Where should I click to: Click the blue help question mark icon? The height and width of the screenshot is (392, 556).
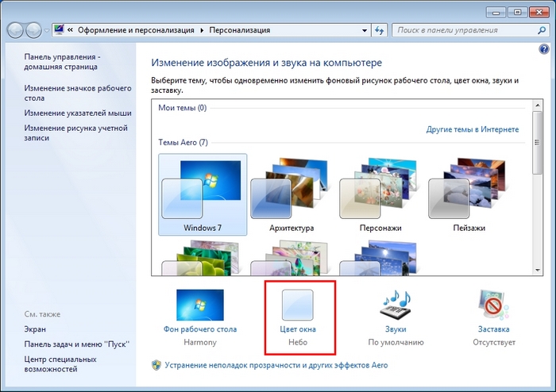543,50
